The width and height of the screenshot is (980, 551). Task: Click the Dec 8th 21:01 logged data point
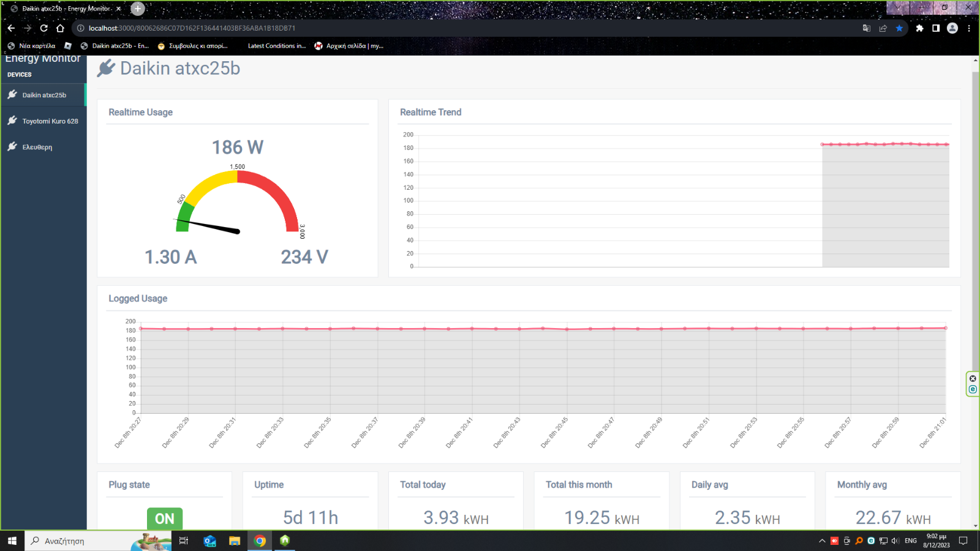point(945,328)
